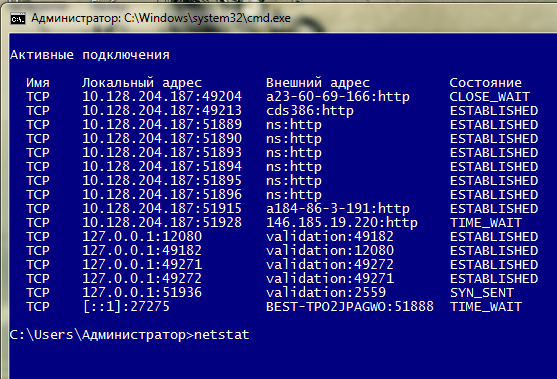The width and height of the screenshot is (557, 379).
Task: Click the [::1]:27275 local address
Action: coord(126,307)
